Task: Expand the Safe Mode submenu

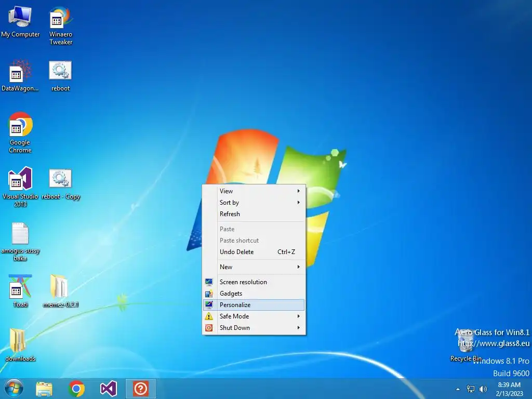Action: point(254,316)
